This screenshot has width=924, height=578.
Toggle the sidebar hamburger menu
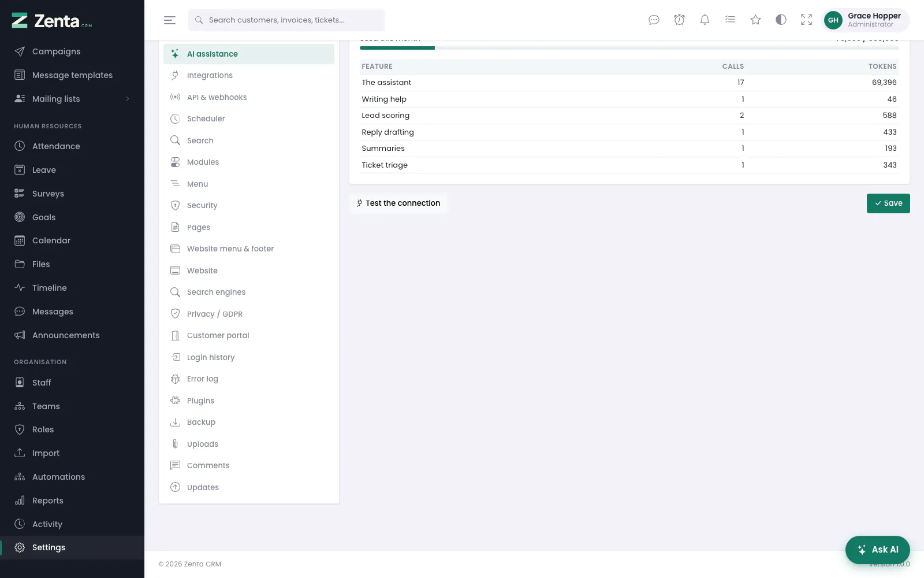[170, 20]
